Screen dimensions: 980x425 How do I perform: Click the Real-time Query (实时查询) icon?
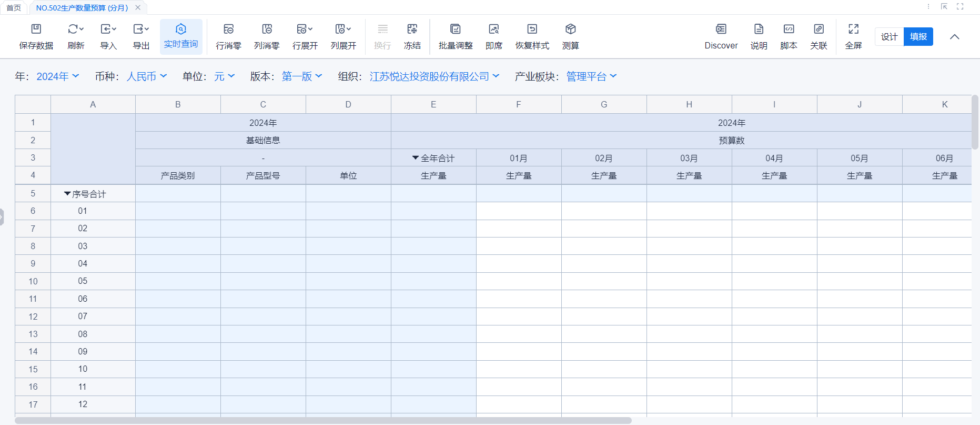pos(181,29)
